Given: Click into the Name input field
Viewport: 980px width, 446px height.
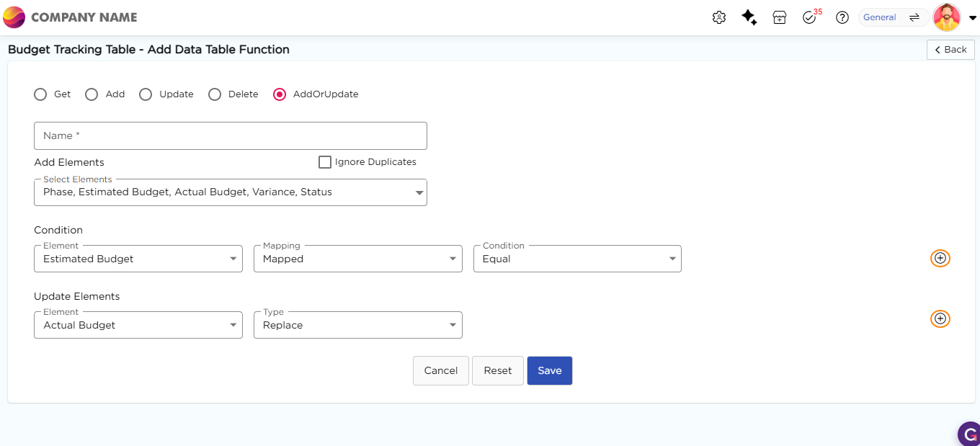Looking at the screenshot, I should (x=230, y=135).
